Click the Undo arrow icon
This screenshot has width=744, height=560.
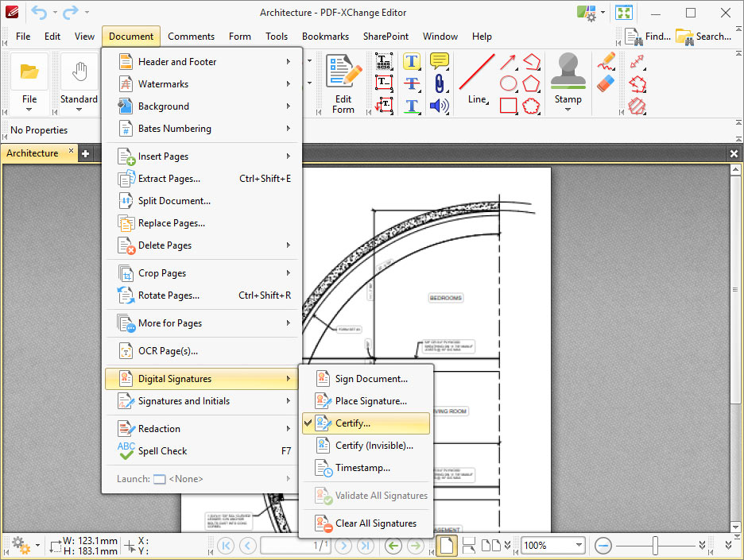(x=39, y=13)
